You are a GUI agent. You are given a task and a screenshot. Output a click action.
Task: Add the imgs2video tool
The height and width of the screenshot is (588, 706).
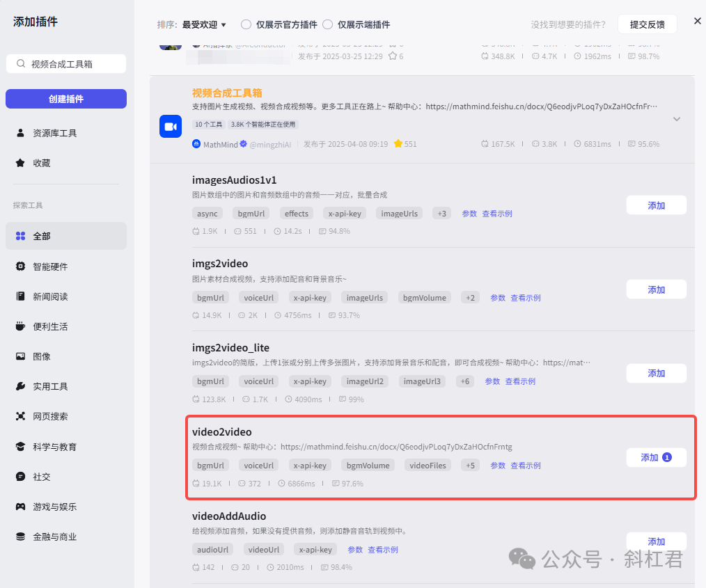click(x=656, y=289)
